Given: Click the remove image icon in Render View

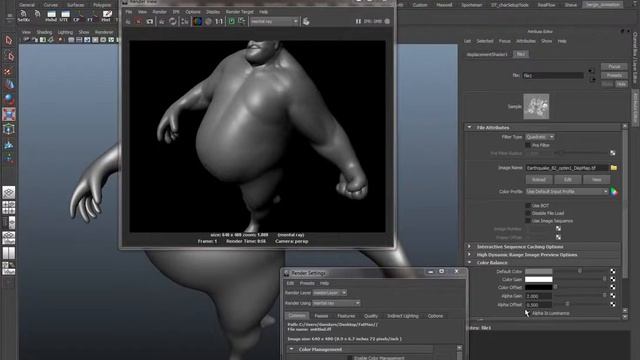Looking at the screenshot, I should pyautogui.click(x=242, y=21).
